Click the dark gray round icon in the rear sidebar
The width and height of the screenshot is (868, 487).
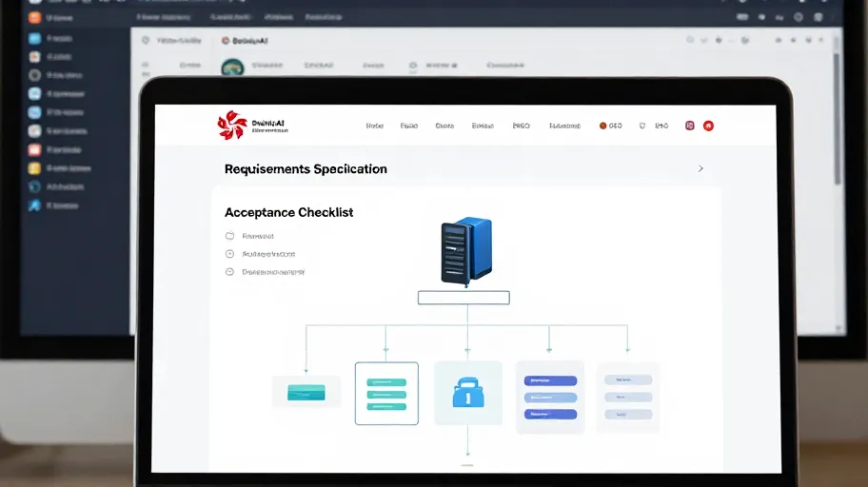click(35, 75)
